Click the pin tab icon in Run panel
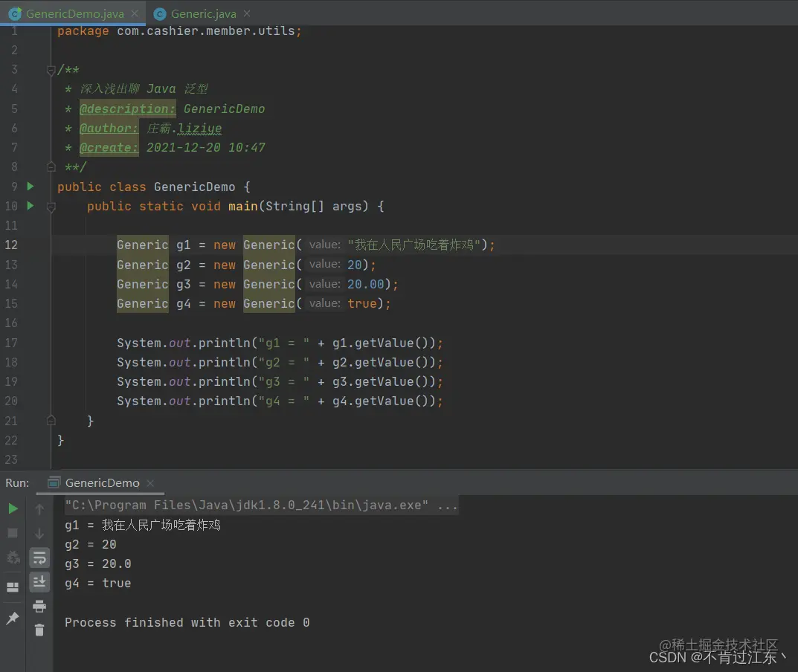 pos(12,618)
